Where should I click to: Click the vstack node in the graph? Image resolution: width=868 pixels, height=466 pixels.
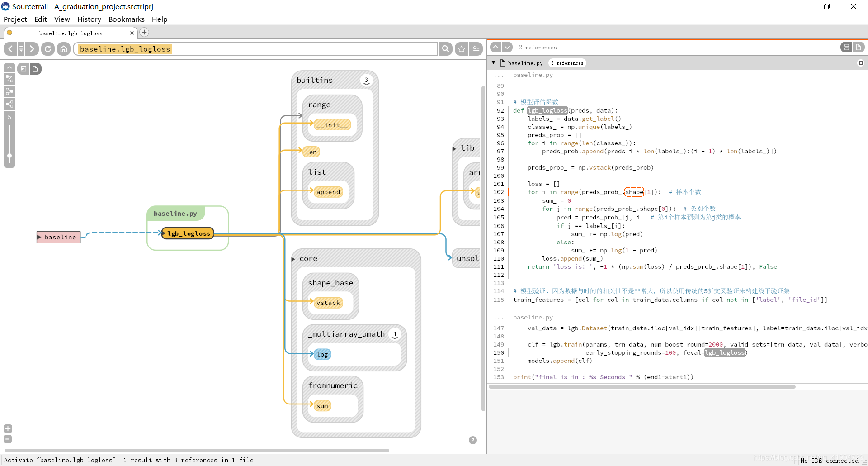tap(328, 303)
